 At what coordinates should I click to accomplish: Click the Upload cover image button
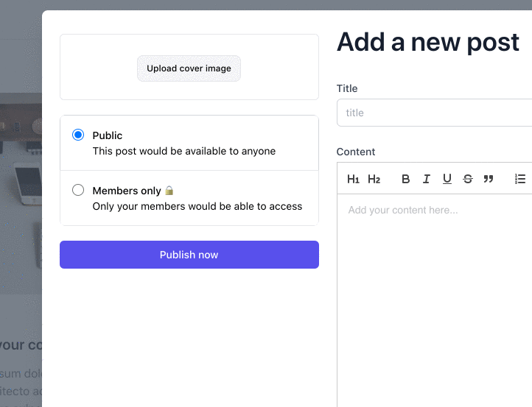pos(189,68)
